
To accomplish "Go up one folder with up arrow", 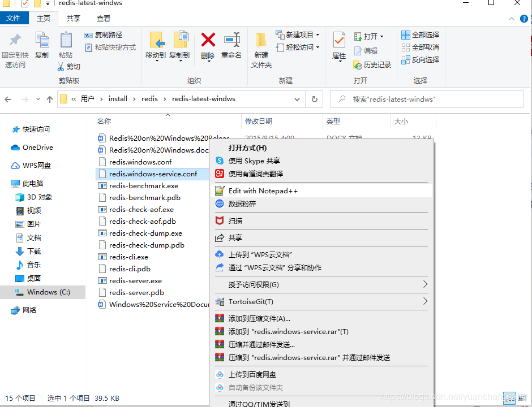I will pyautogui.click(x=50, y=99).
